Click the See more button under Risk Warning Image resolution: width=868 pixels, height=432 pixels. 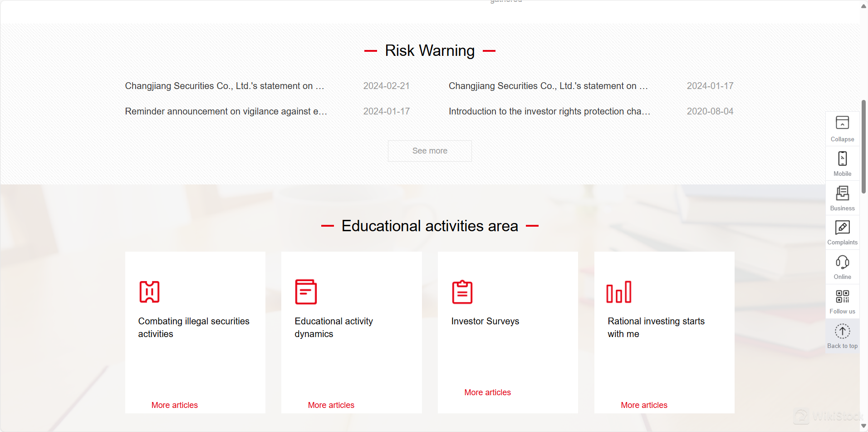(429, 150)
